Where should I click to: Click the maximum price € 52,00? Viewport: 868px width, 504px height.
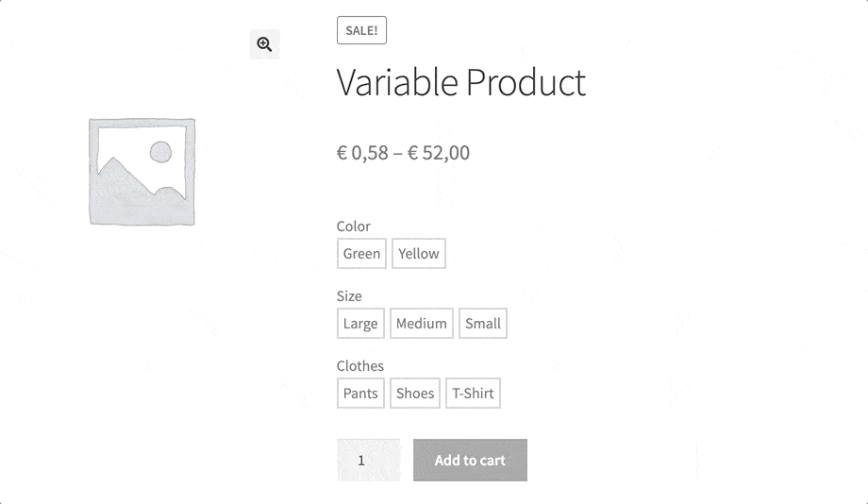coord(439,153)
